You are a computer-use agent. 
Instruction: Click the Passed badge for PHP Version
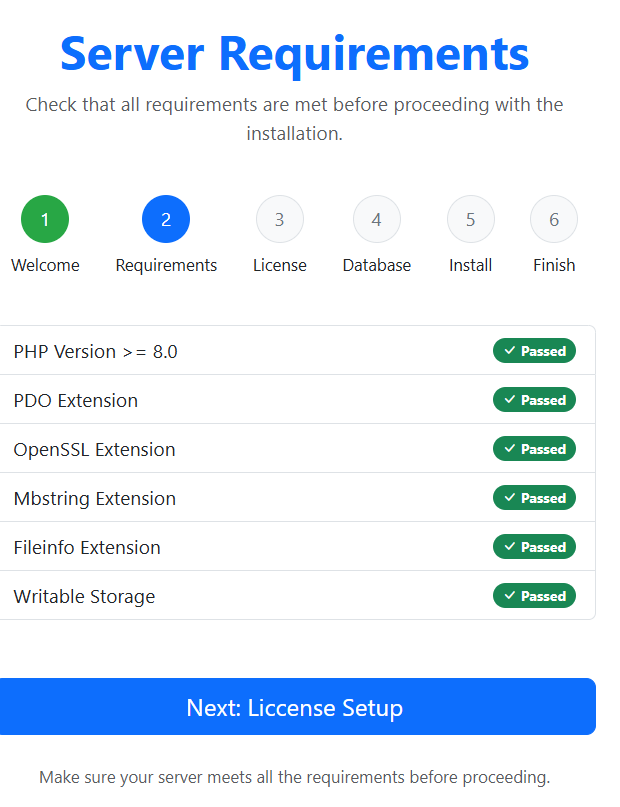(x=534, y=351)
